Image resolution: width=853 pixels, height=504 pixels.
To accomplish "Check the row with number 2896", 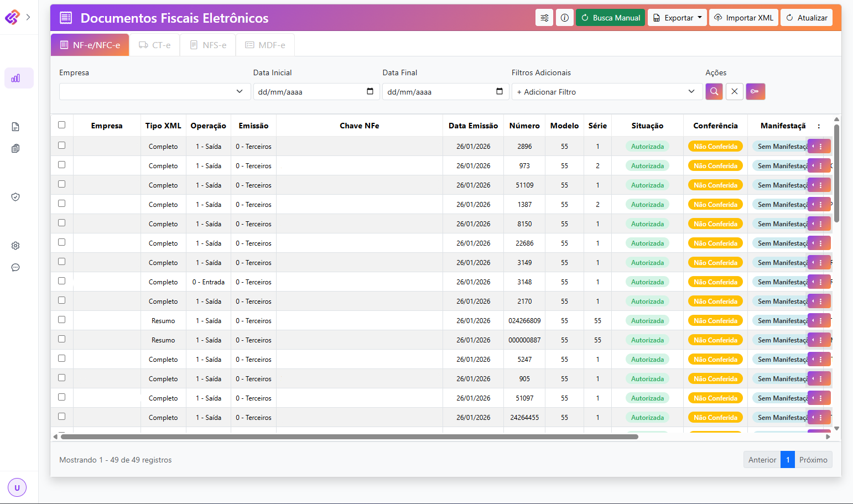I will pos(61,146).
